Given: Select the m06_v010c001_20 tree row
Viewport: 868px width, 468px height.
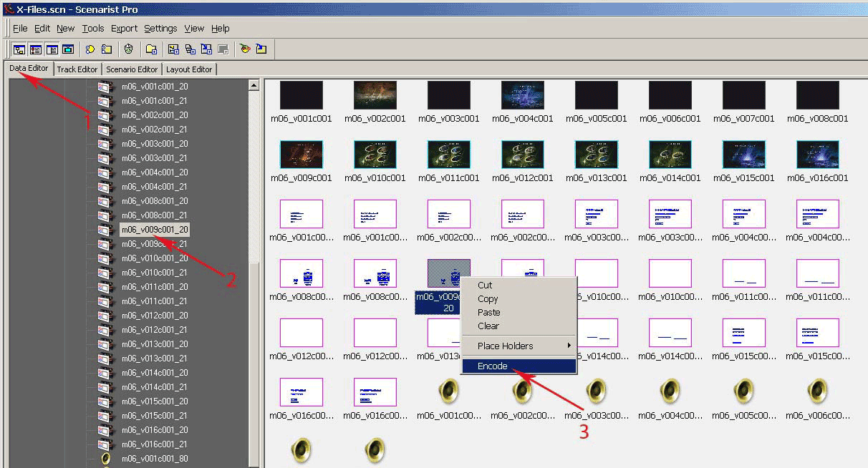Looking at the screenshot, I should click(155, 258).
